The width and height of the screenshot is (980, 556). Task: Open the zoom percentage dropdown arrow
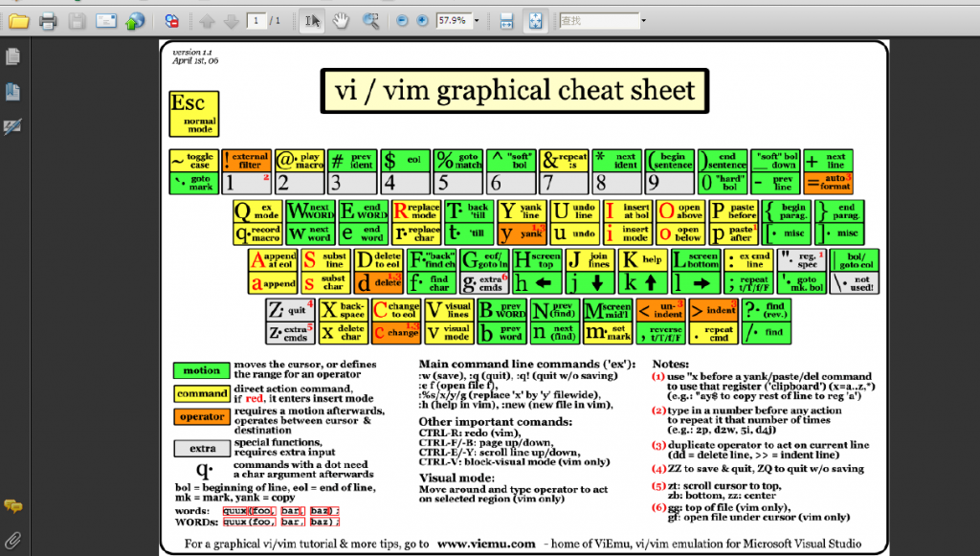(x=477, y=21)
